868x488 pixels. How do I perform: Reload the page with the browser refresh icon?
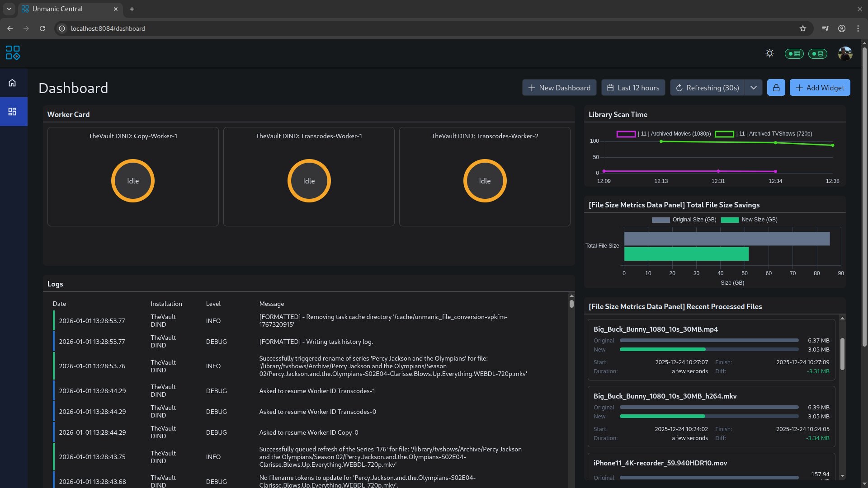click(42, 28)
